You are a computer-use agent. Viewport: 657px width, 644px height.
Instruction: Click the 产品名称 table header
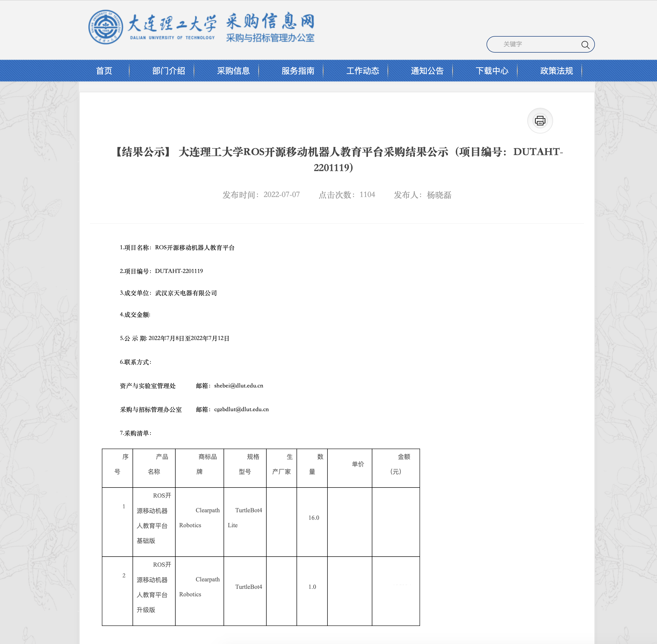pyautogui.click(x=154, y=468)
